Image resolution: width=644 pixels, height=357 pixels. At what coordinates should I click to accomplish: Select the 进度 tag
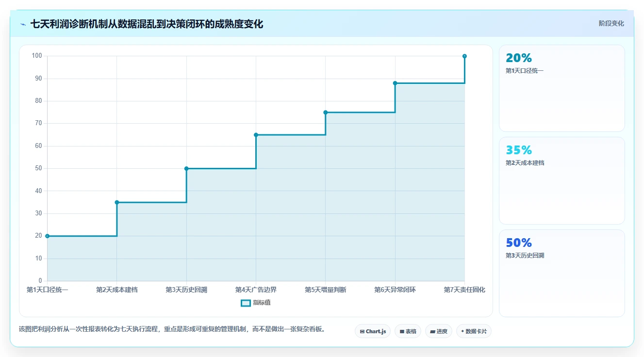click(x=439, y=331)
